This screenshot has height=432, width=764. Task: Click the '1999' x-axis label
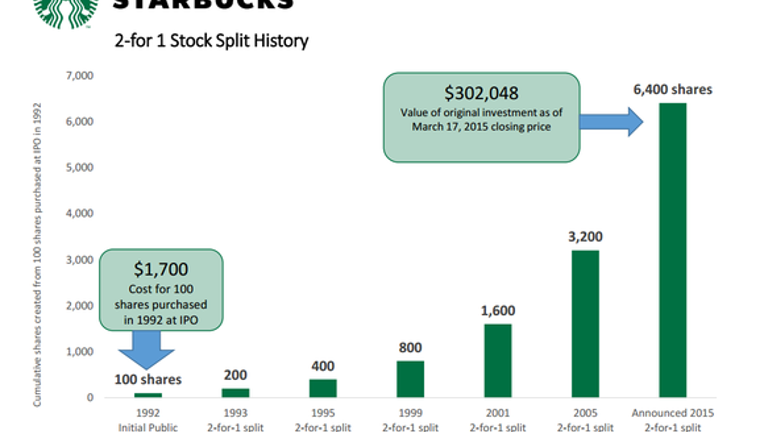point(410,413)
